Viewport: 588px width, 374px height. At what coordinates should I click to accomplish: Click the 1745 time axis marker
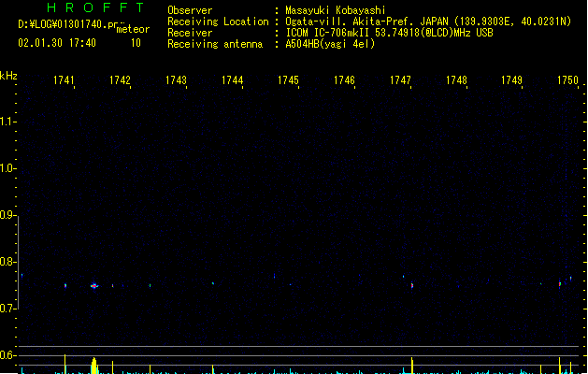(288, 80)
